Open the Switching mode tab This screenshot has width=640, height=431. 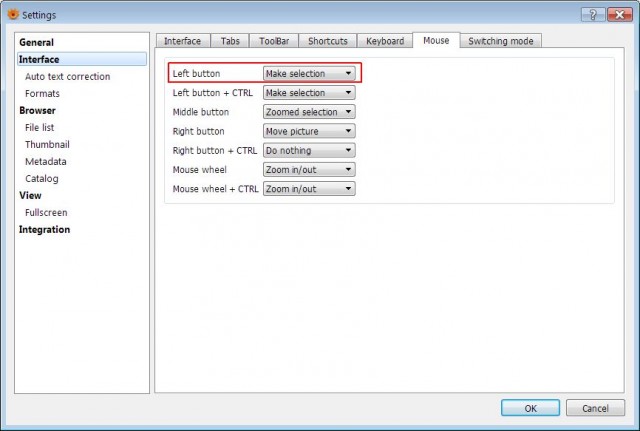click(x=501, y=41)
